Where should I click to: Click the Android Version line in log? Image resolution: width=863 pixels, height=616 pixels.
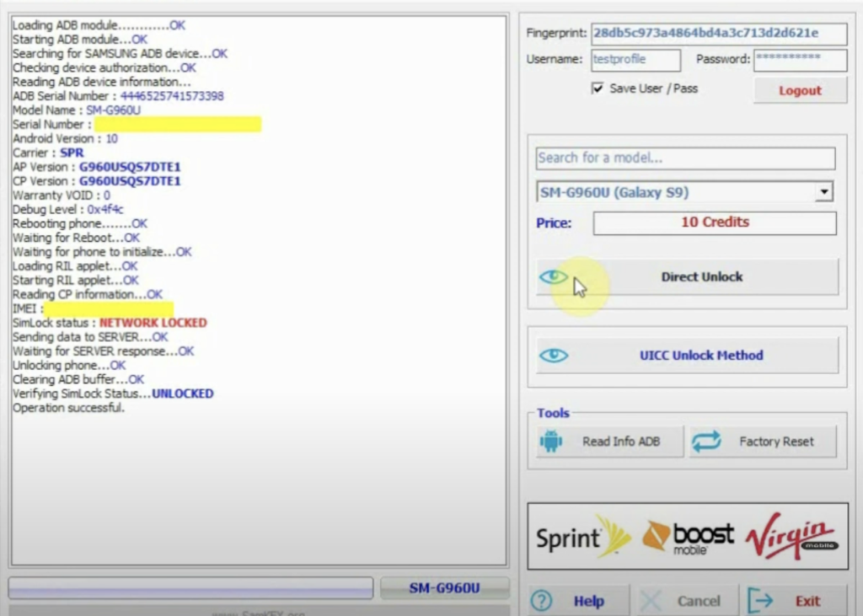tap(65, 139)
